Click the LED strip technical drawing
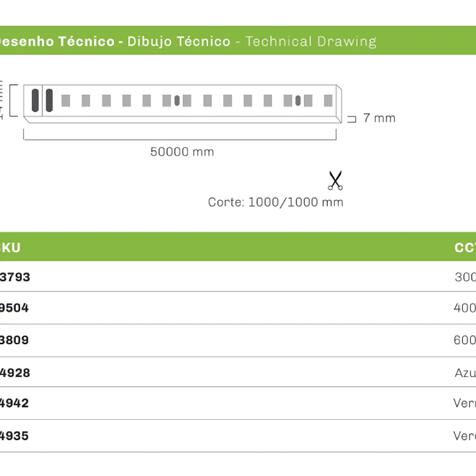 point(183,104)
